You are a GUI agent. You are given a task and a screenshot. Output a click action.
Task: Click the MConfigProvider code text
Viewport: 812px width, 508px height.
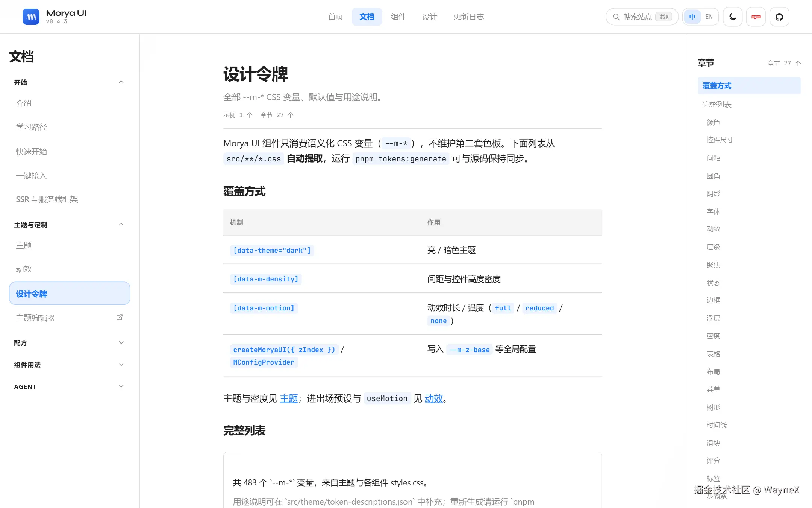click(264, 362)
